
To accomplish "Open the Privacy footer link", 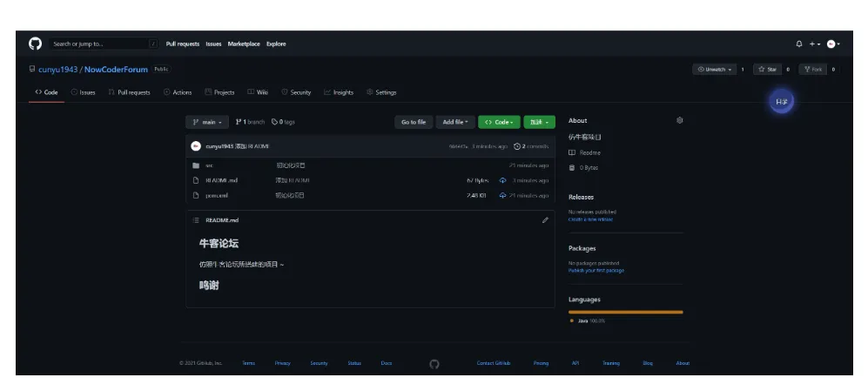I will (x=282, y=363).
